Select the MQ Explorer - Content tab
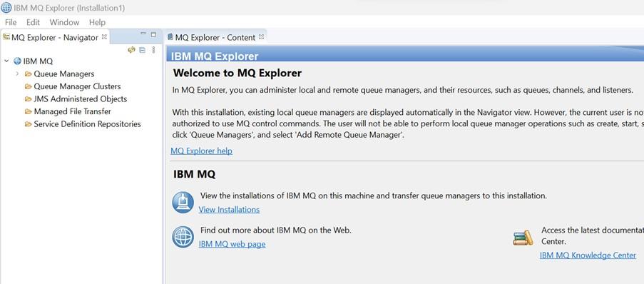644x284 pixels. pyautogui.click(x=215, y=37)
